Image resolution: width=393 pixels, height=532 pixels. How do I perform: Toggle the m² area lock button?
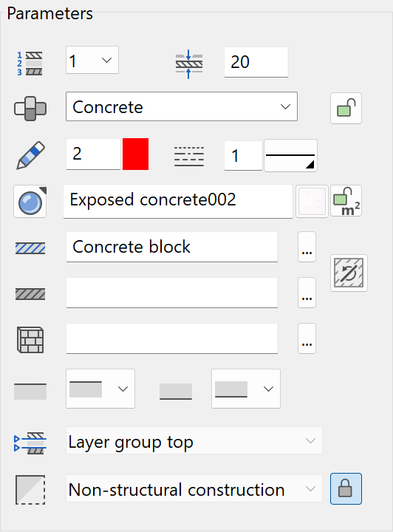[x=346, y=201]
